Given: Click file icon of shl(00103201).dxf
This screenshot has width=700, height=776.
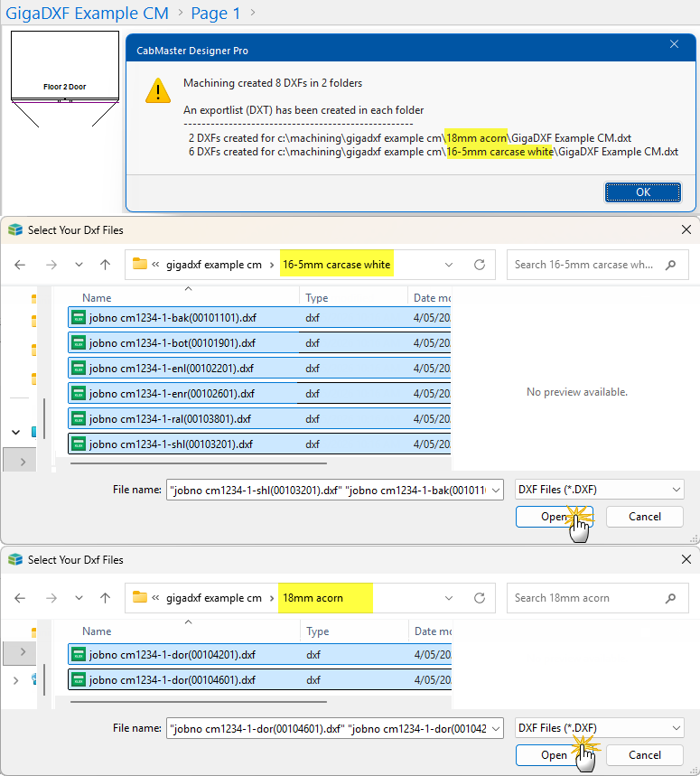Looking at the screenshot, I should coord(79,444).
